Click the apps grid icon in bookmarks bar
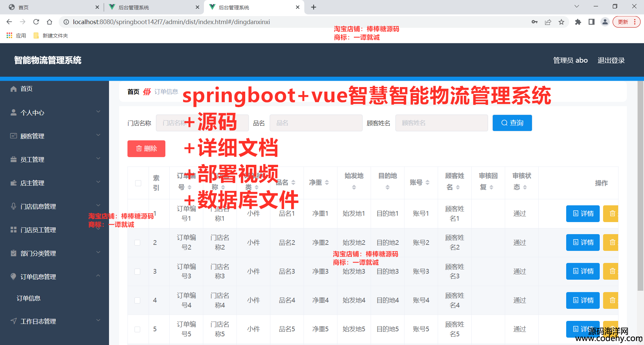644x345 pixels. click(x=9, y=36)
